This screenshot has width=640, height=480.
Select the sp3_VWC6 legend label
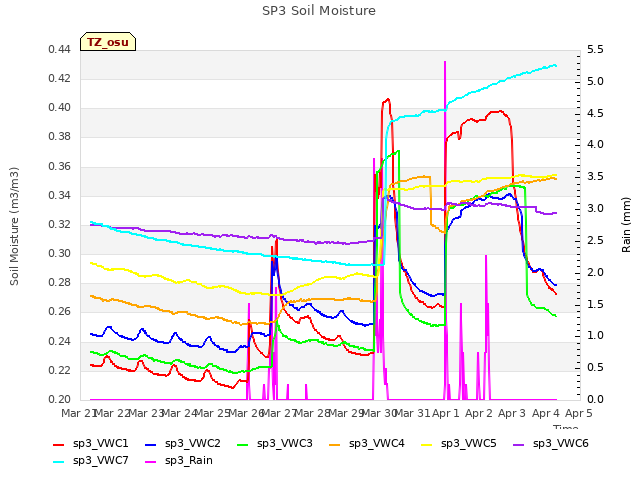[560, 443]
